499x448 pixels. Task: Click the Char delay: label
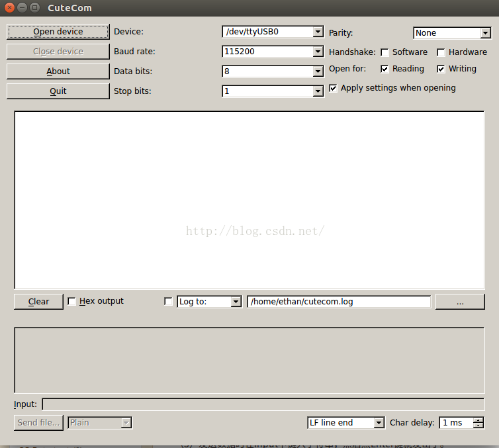412,423
